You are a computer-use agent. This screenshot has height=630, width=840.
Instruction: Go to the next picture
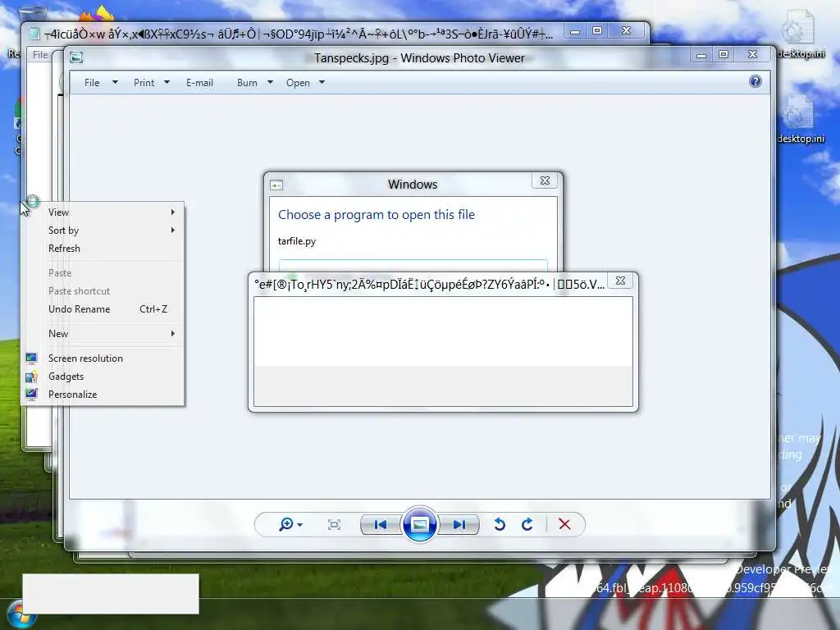(459, 524)
